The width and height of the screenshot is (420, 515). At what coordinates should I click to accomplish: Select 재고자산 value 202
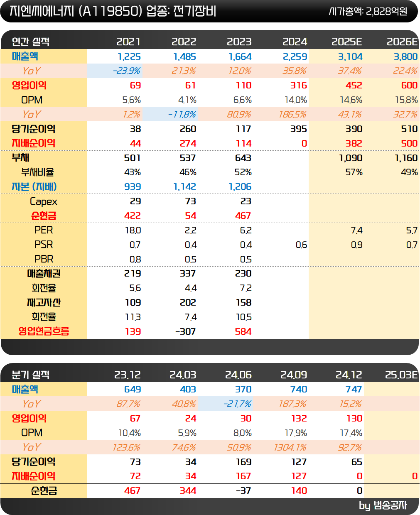coord(188,302)
